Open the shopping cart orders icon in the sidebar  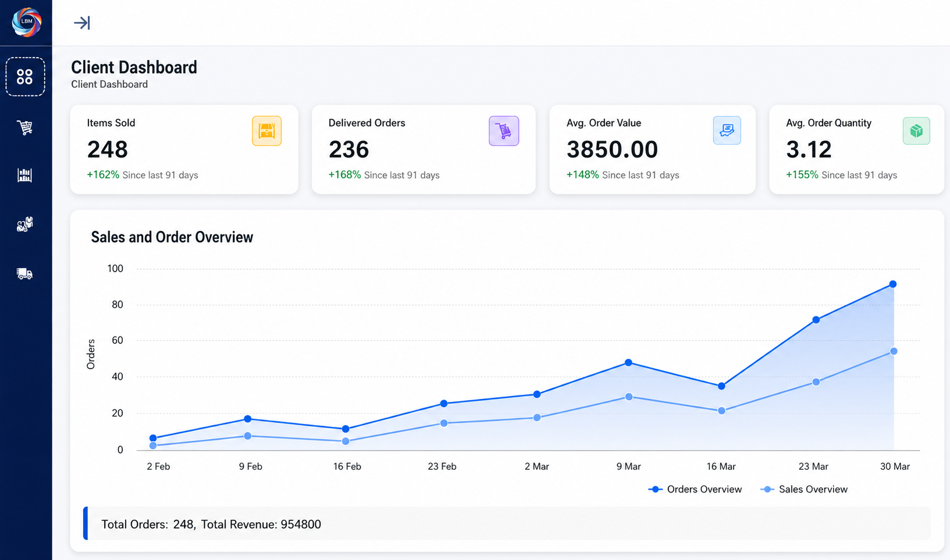click(x=25, y=127)
